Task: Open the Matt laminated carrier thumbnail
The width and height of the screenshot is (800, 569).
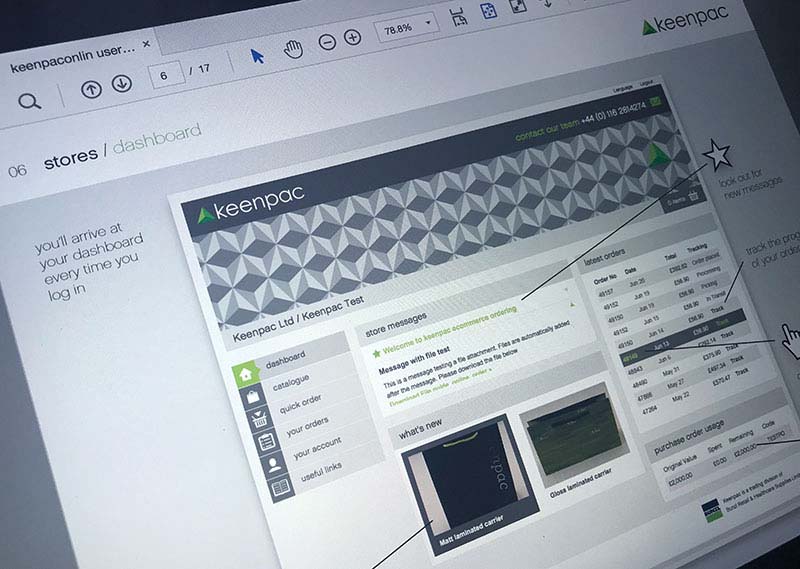Action: click(x=469, y=485)
